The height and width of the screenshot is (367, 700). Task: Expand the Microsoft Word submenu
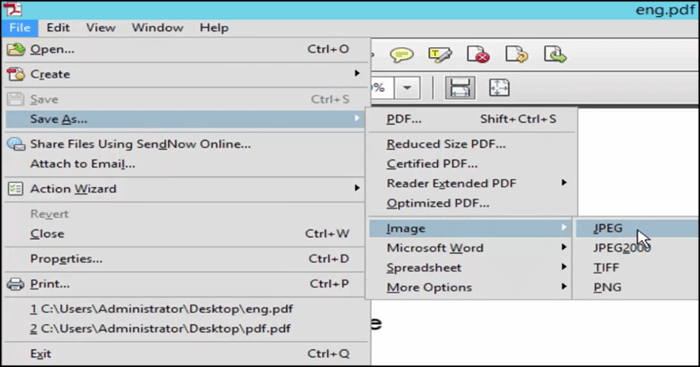(470, 248)
